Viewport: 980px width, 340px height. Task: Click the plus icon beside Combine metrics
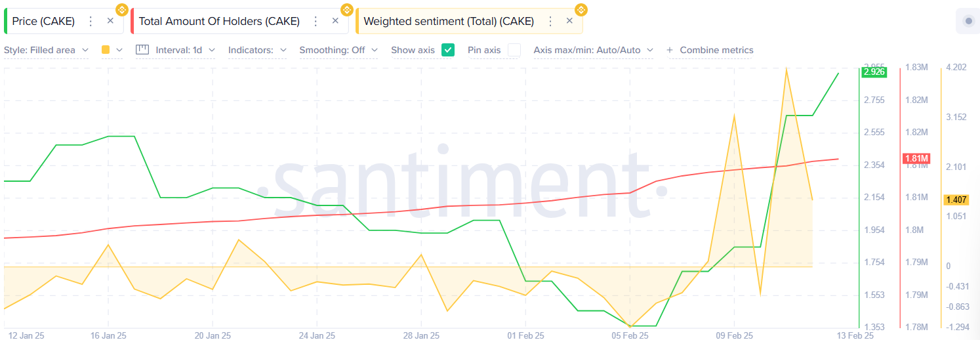[670, 50]
